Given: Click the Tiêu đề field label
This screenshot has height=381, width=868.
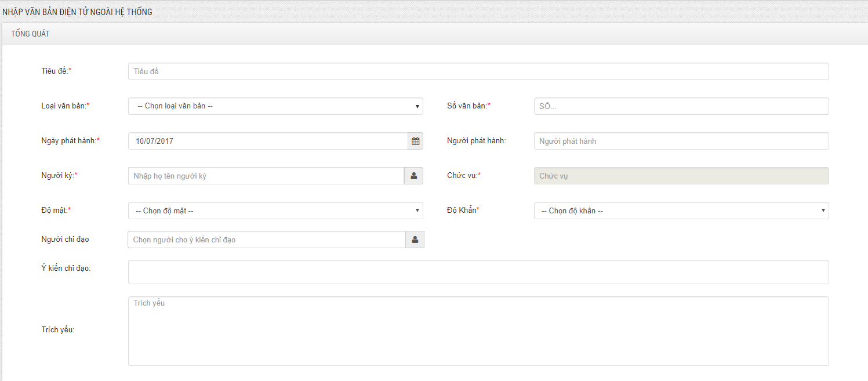Looking at the screenshot, I should [x=56, y=71].
